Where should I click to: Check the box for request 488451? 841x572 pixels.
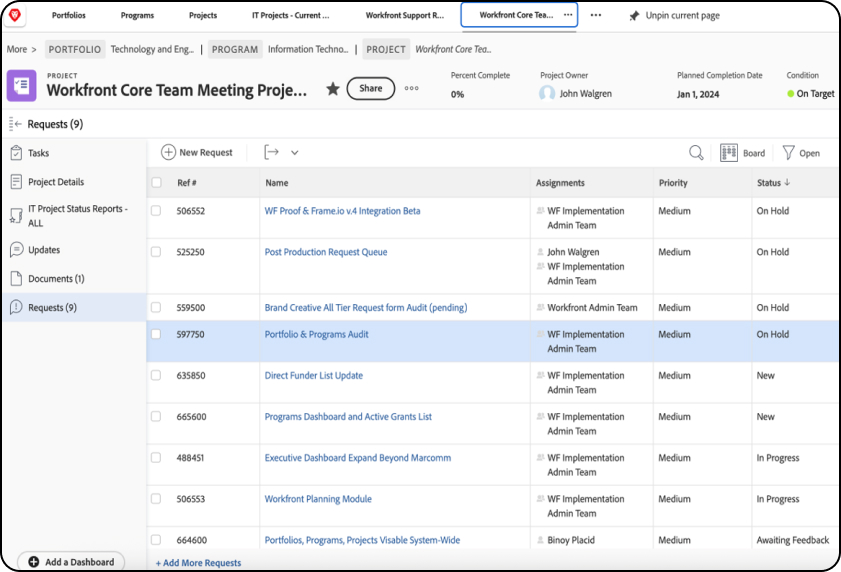[156, 458]
